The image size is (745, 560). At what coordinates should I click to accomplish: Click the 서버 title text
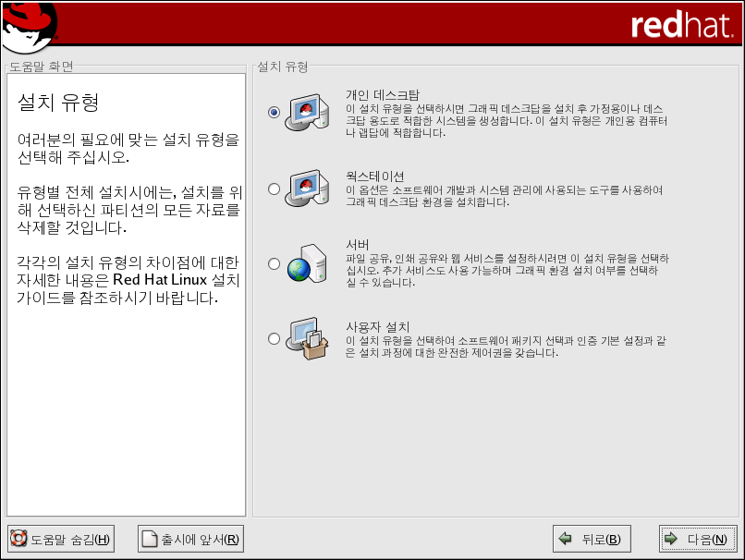[x=358, y=245]
